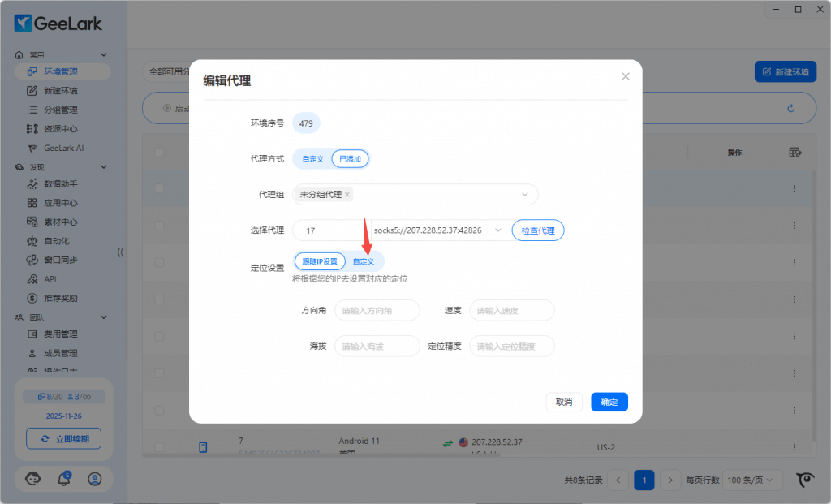Click the refresh icon in the toolbar
Image resolution: width=831 pixels, height=504 pixels.
[790, 108]
